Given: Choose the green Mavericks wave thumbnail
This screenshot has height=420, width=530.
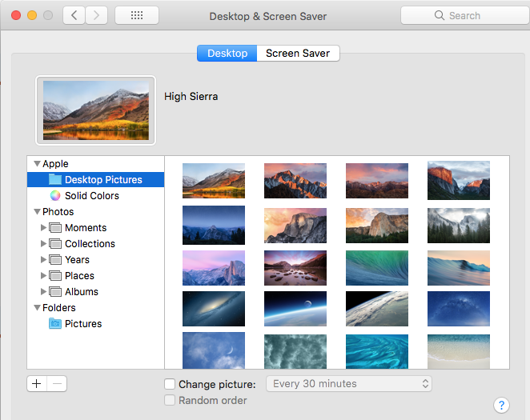Looking at the screenshot, I should (x=377, y=268).
